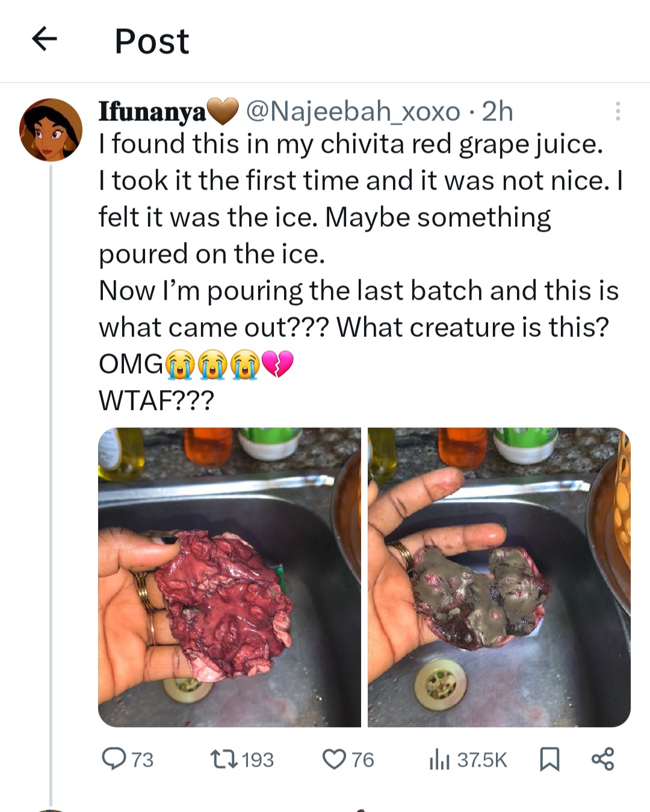View post analytics bar chart icon
Image resolution: width=650 pixels, height=812 pixels.
(x=439, y=760)
